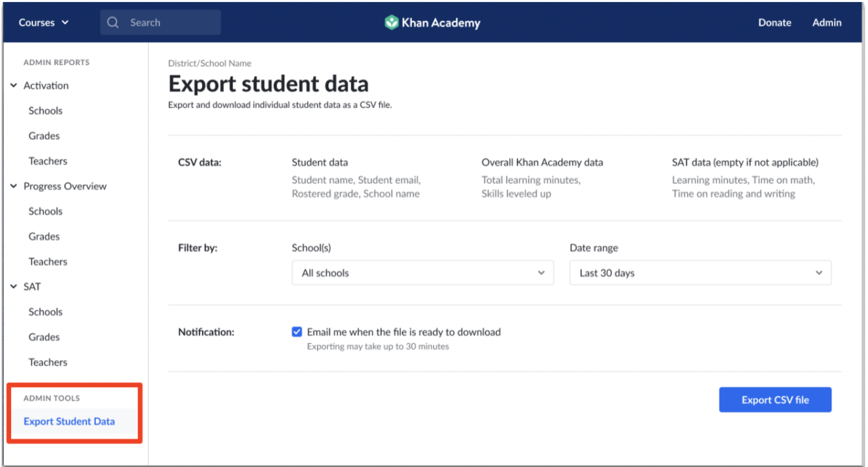Viewport: 868px width, 467px height.
Task: Collapse the Progress Overview section chevron
Action: [14, 186]
